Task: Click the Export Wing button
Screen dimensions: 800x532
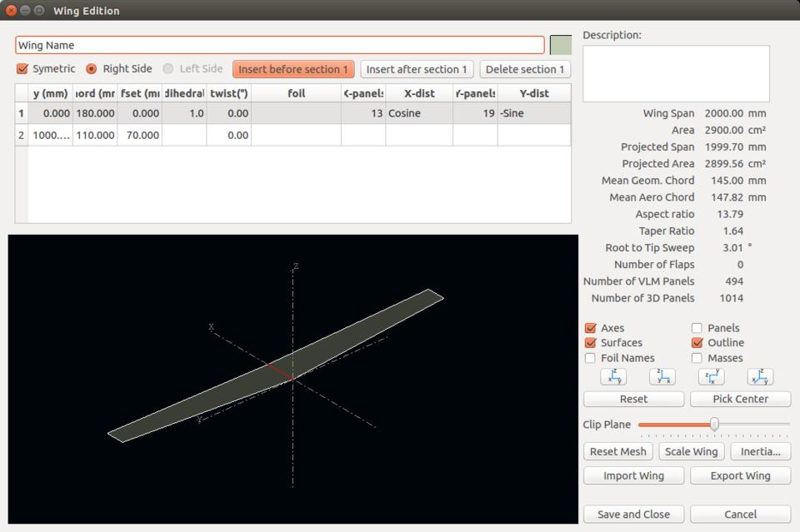Action: click(x=740, y=476)
